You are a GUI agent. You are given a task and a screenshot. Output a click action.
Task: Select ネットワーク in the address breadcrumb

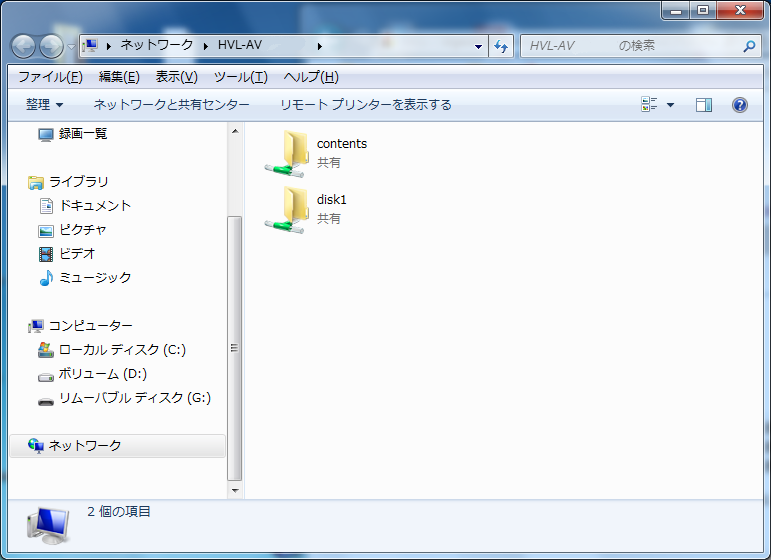tap(157, 45)
